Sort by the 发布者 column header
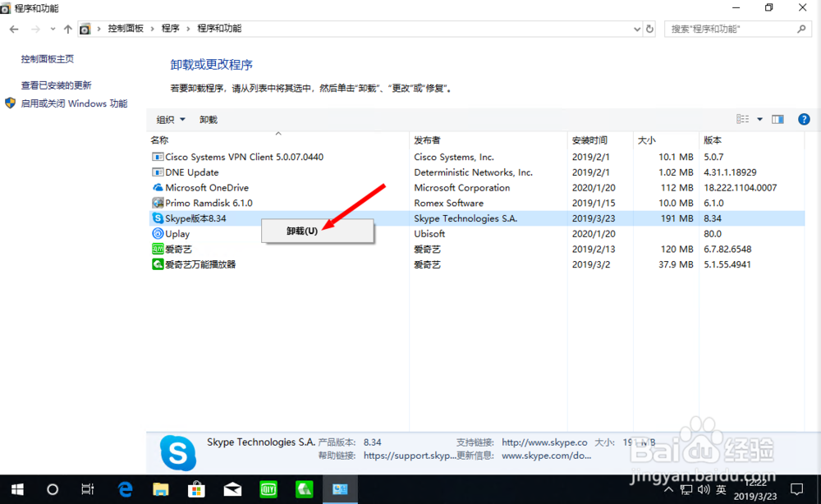The width and height of the screenshot is (821, 504). tap(427, 140)
